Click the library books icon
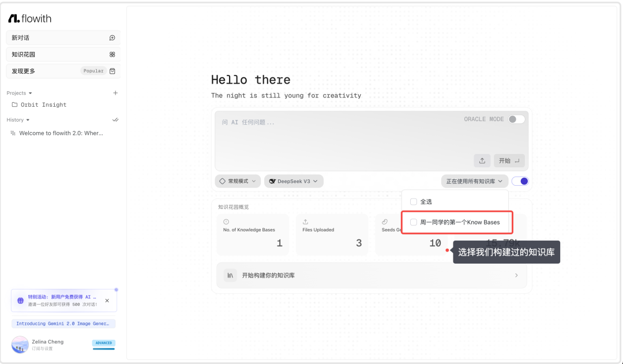Screen dimensions: 623x364 (x=230, y=275)
